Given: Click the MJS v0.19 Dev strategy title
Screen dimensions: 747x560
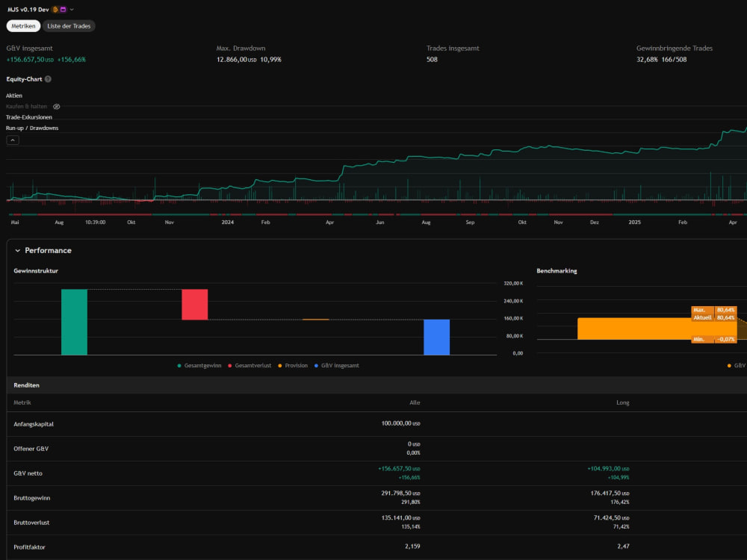Looking at the screenshot, I should [28, 10].
